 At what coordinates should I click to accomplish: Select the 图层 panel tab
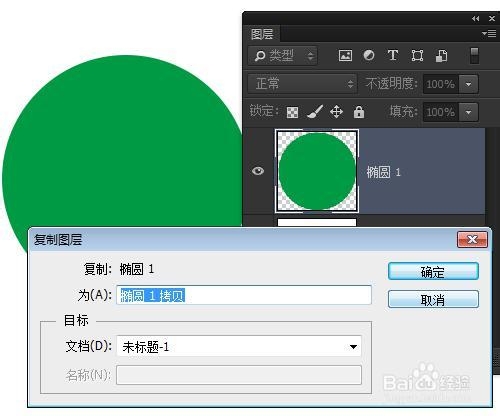pos(262,34)
